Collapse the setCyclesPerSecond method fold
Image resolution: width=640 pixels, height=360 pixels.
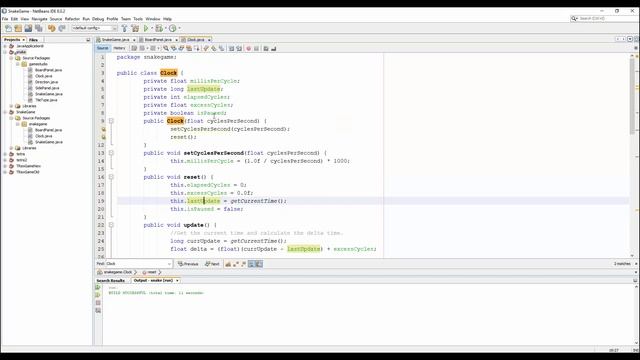(111, 153)
